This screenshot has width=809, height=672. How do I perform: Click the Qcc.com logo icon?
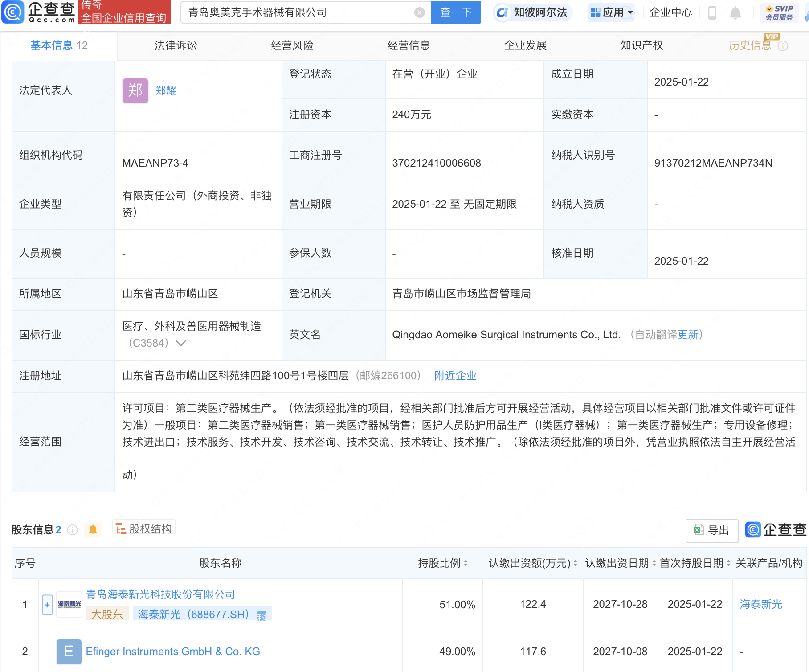(x=12, y=12)
